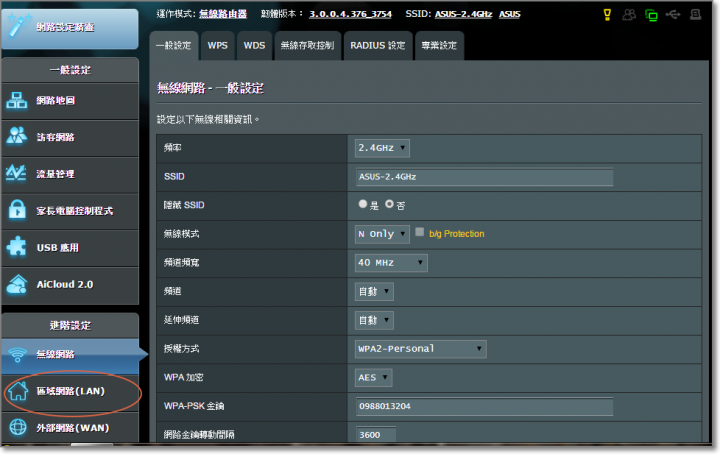Open the channel (頻道) dropdown

tap(374, 291)
